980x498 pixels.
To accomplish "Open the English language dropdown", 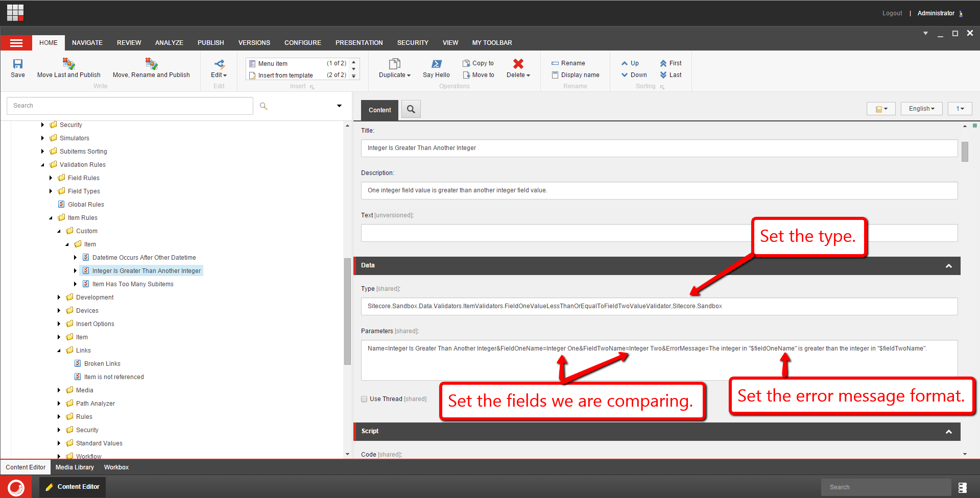I will (x=921, y=109).
